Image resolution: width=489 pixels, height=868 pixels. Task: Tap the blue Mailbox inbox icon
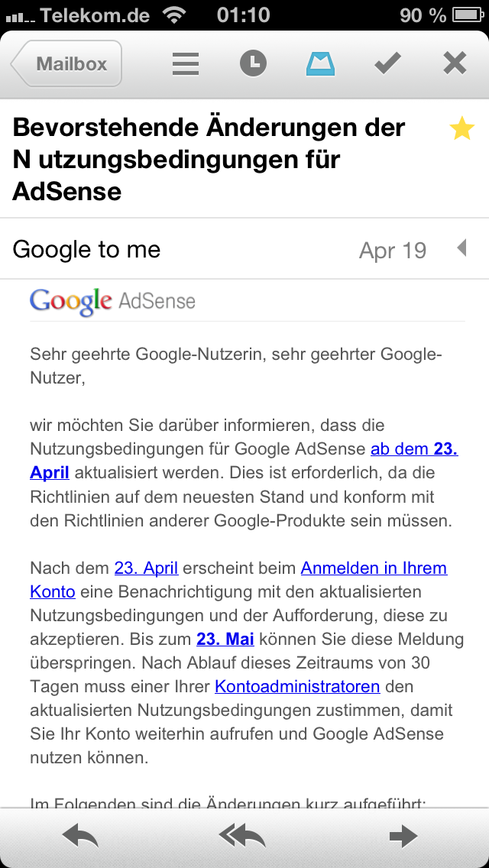click(x=321, y=64)
